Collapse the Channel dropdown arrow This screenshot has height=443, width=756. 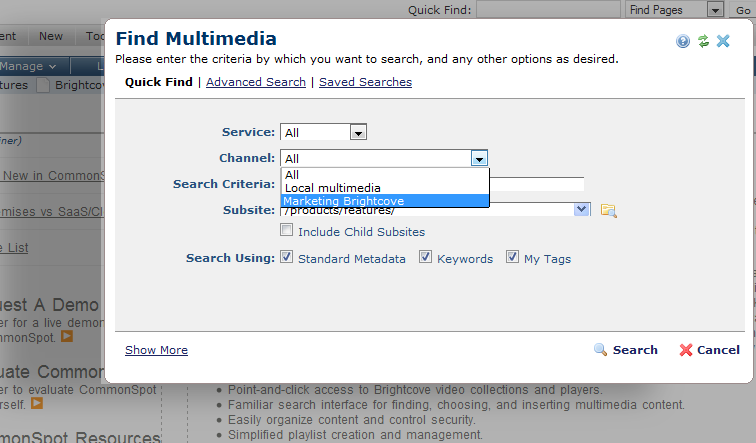[479, 158]
